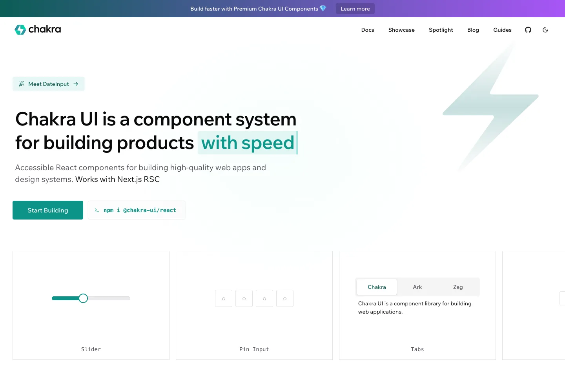Screen dimensions: 565x392
Task: Select the Chakra tab
Action: click(x=377, y=287)
